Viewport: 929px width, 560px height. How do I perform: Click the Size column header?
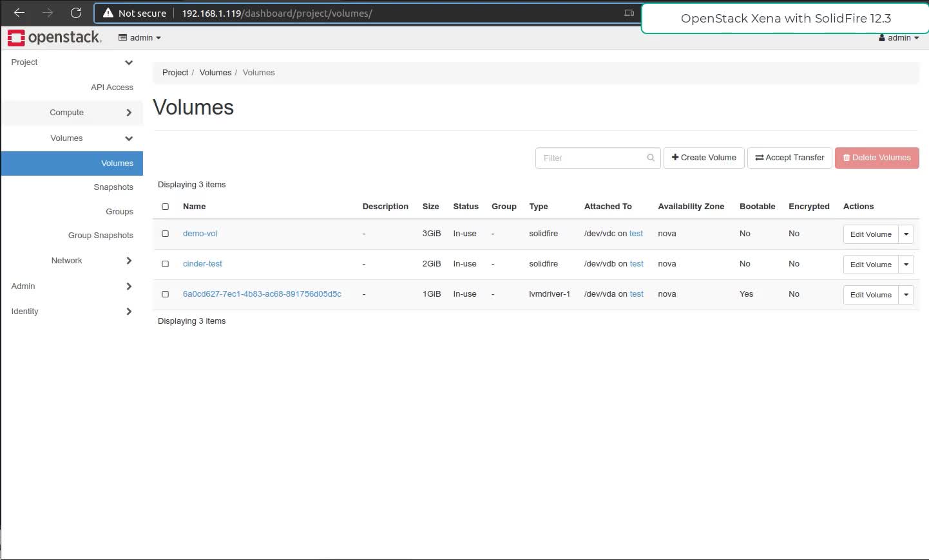click(x=430, y=207)
